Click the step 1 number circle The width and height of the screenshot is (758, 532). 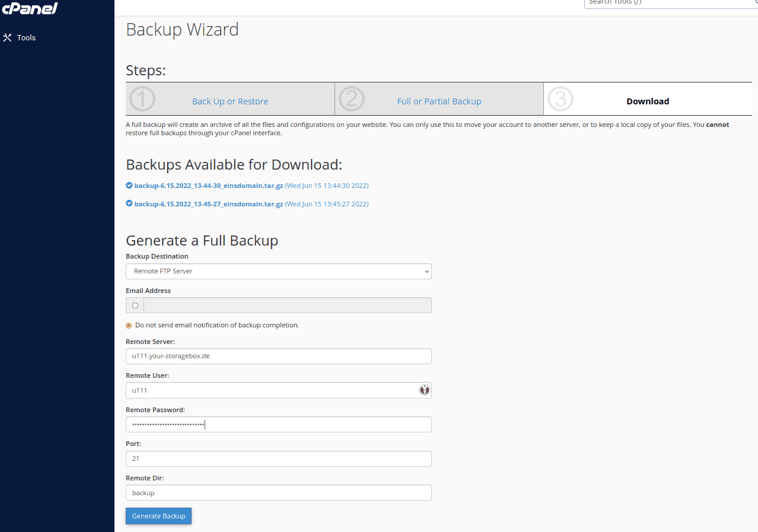[142, 99]
